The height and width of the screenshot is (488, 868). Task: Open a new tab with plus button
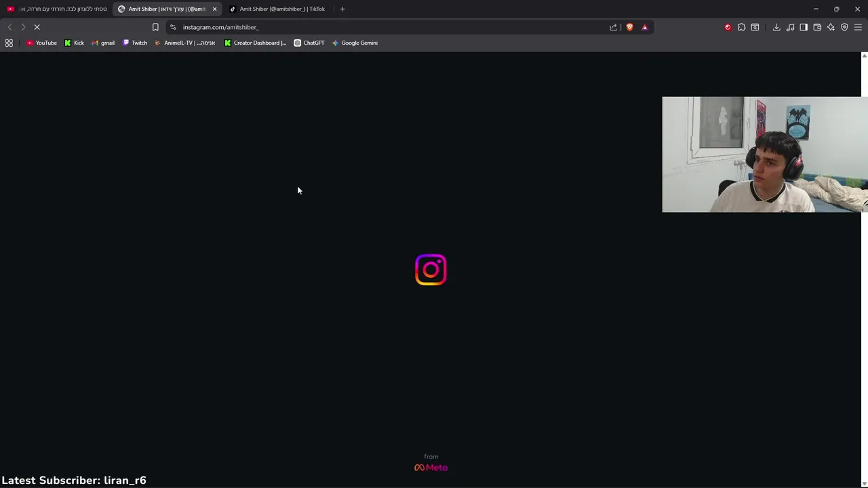point(342,9)
